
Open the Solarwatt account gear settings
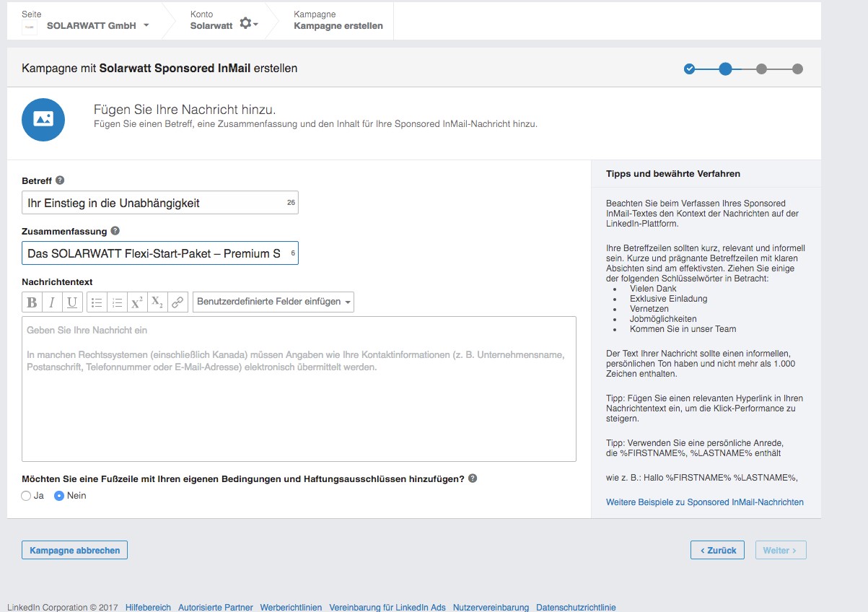click(x=248, y=24)
